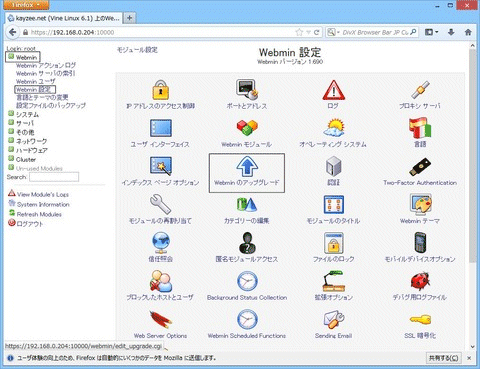Open Sending Email envelope icon

[334, 319]
